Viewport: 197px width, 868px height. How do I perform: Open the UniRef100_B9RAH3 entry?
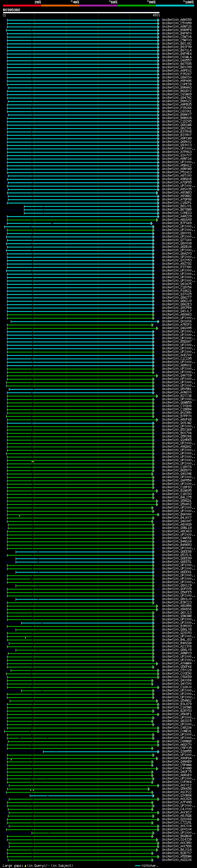(x=177, y=88)
